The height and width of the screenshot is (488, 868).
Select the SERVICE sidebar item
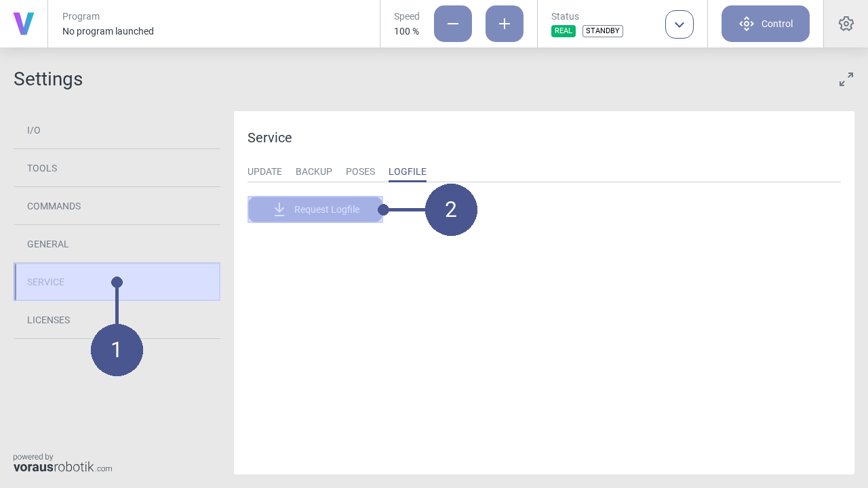coord(46,282)
